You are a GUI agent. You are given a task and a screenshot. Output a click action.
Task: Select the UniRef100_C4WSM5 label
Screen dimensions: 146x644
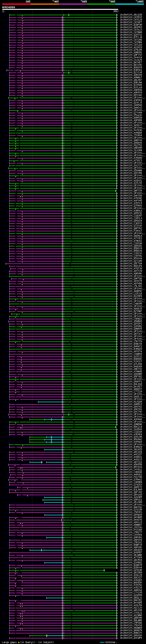pyautogui.click(x=131, y=304)
